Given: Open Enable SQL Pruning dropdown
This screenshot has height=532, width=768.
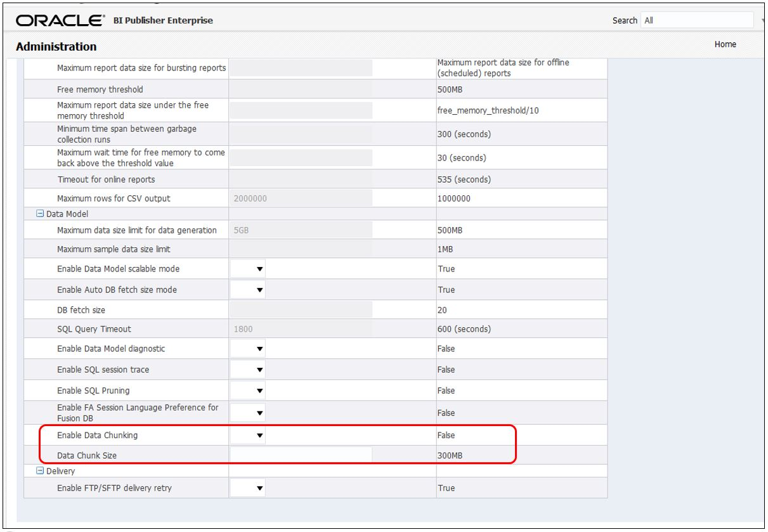Looking at the screenshot, I should [248, 391].
